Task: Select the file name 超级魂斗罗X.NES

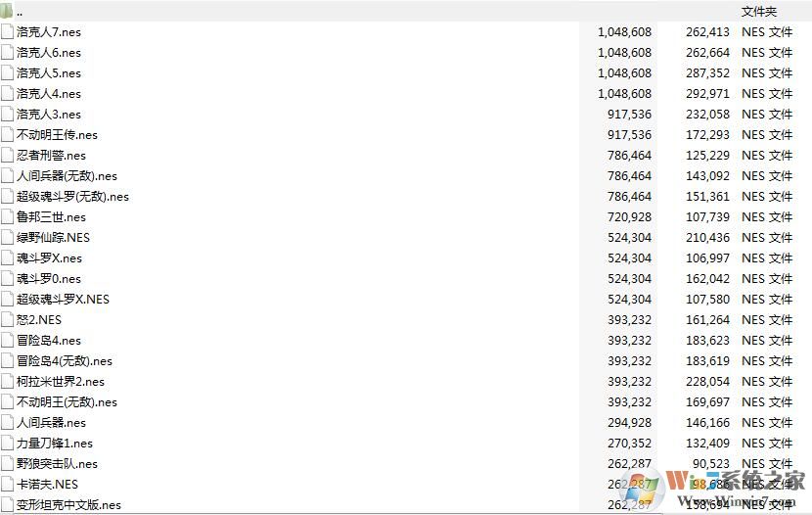Action: coord(64,300)
